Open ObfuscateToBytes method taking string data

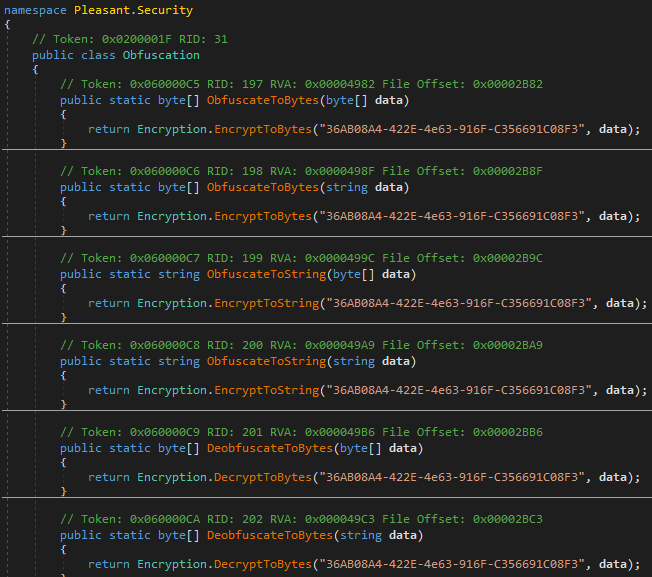point(262,187)
